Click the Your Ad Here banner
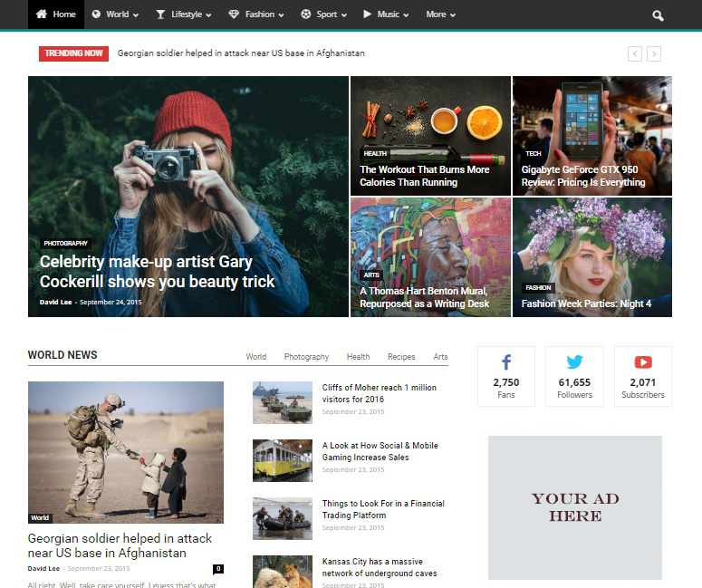 (575, 507)
